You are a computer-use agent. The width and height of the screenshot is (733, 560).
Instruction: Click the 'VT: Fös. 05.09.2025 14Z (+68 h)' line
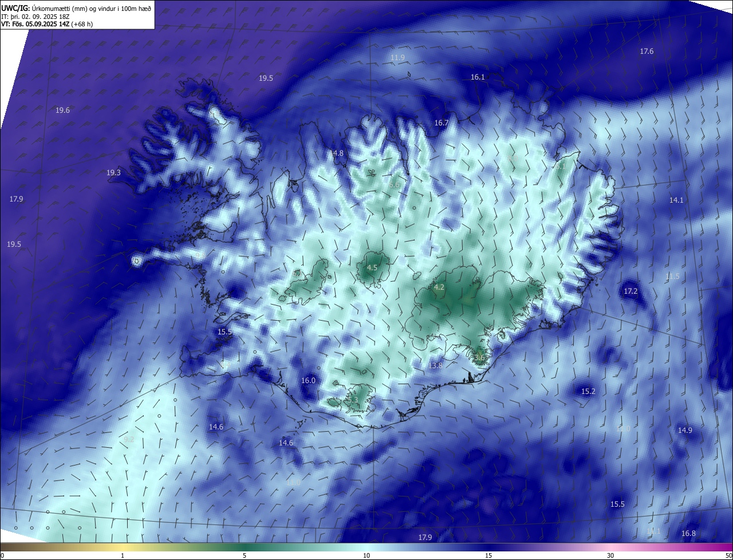coord(46,25)
